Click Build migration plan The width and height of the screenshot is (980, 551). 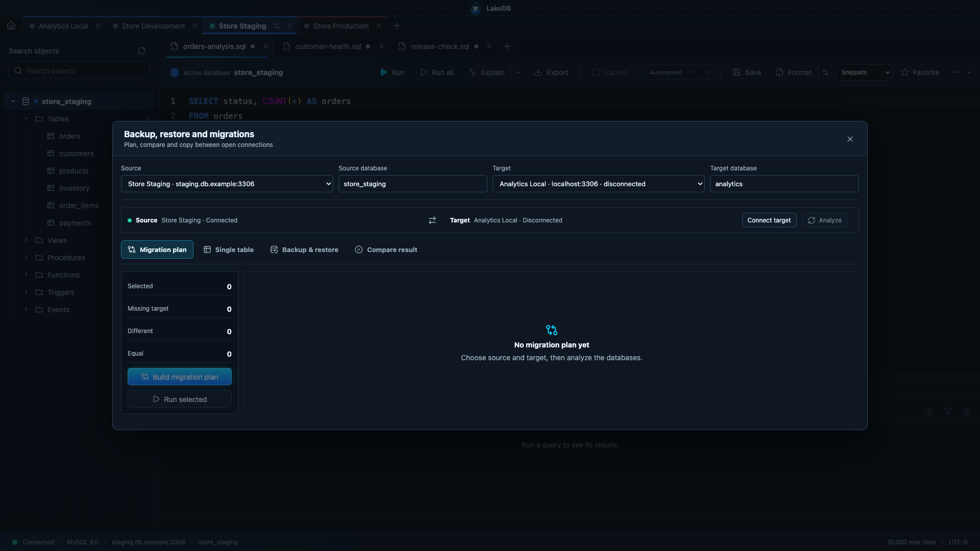tap(180, 377)
